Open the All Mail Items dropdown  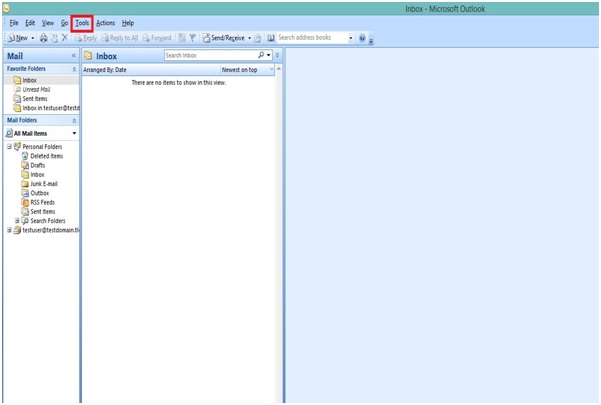(74, 133)
